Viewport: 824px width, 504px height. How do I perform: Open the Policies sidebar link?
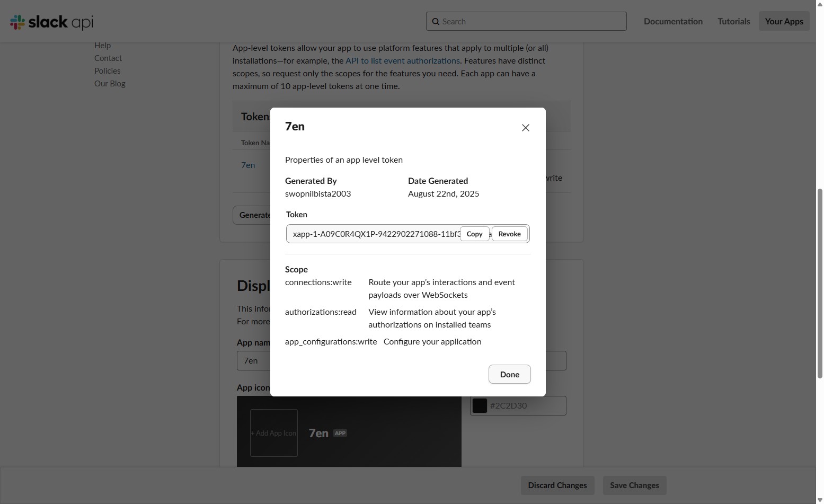(108, 71)
